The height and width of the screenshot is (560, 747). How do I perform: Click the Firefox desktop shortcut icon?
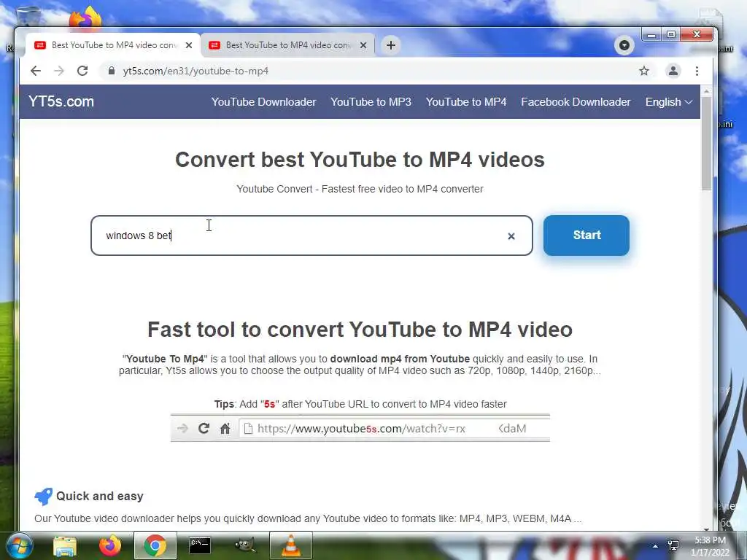pyautogui.click(x=86, y=18)
